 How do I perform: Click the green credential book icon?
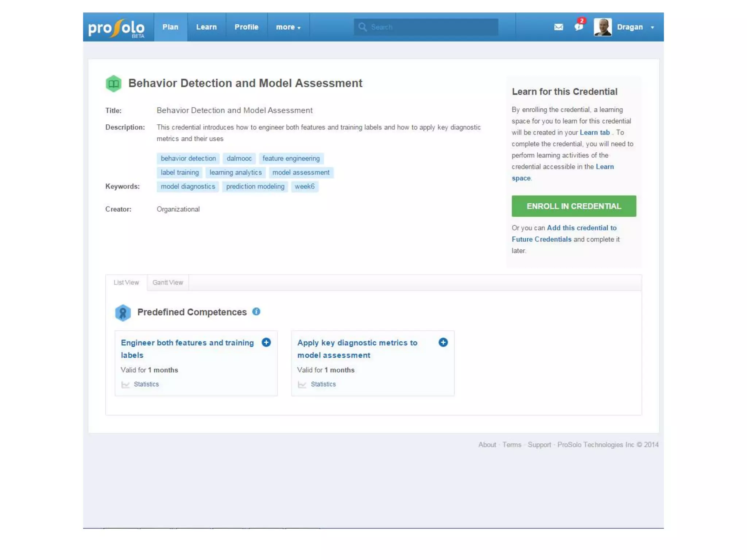click(113, 83)
